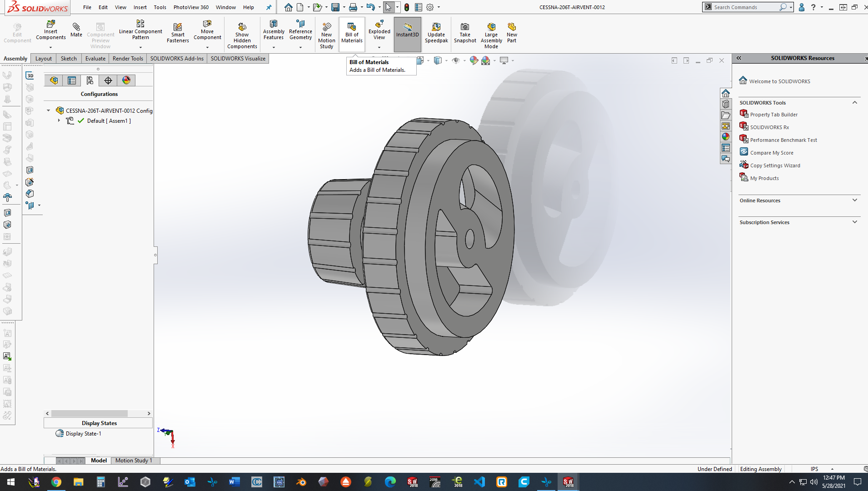Take Snapshot of the assembly
Image resolution: width=868 pixels, height=491 pixels.
[x=465, y=33]
